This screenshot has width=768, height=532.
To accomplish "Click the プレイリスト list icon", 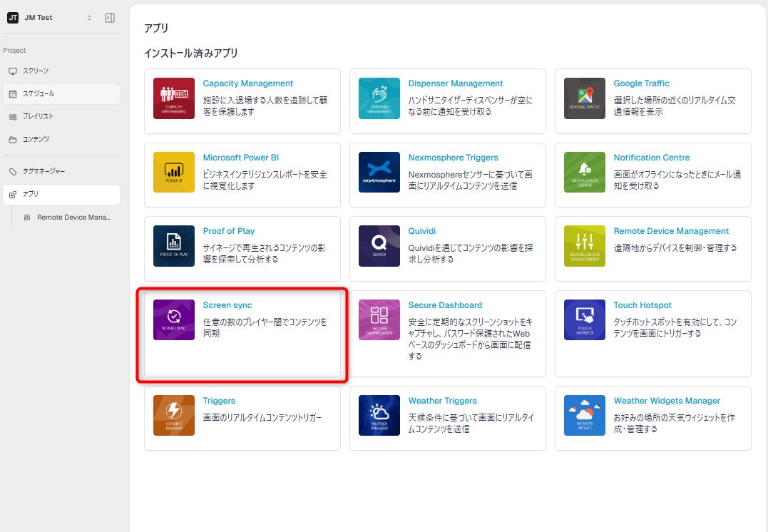I will click(x=13, y=116).
